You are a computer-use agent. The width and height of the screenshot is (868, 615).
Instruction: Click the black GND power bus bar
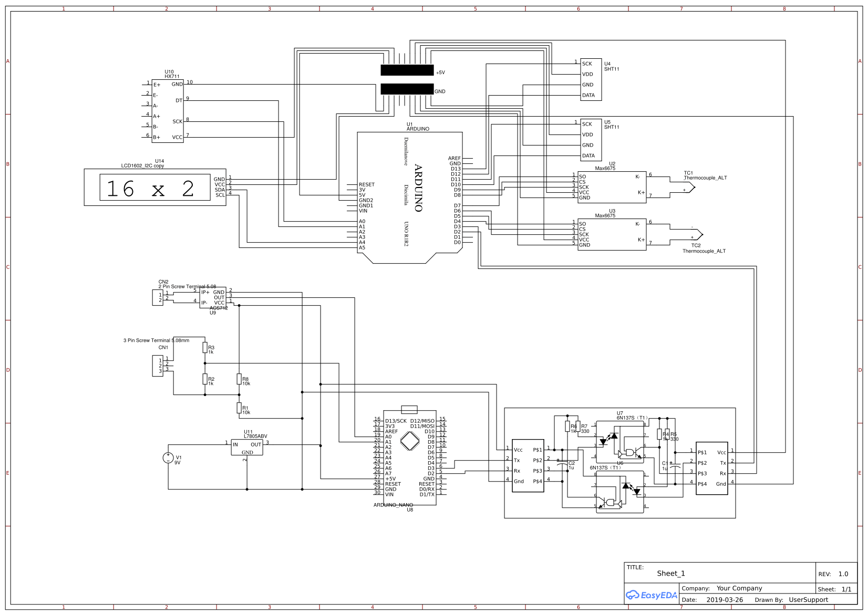click(407, 89)
